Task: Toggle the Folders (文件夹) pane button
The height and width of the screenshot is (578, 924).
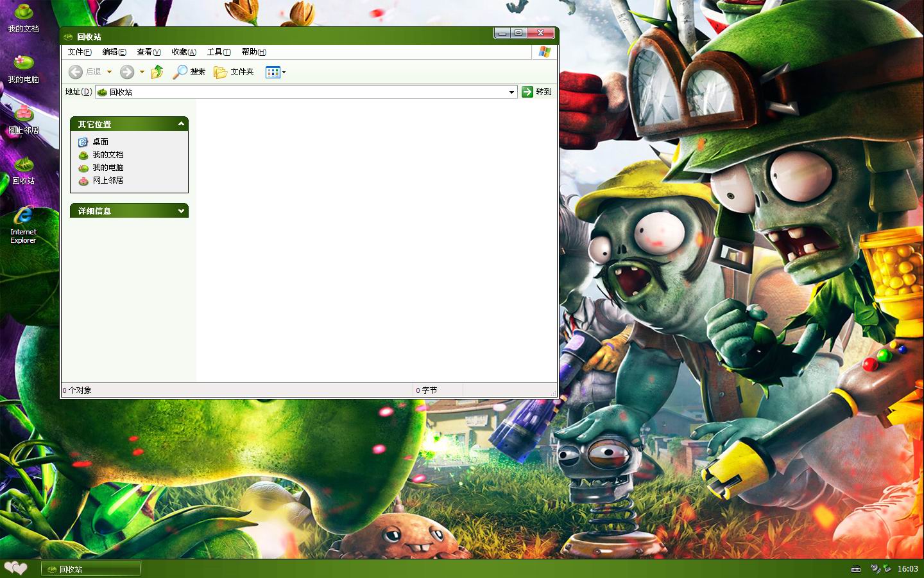Action: (234, 72)
